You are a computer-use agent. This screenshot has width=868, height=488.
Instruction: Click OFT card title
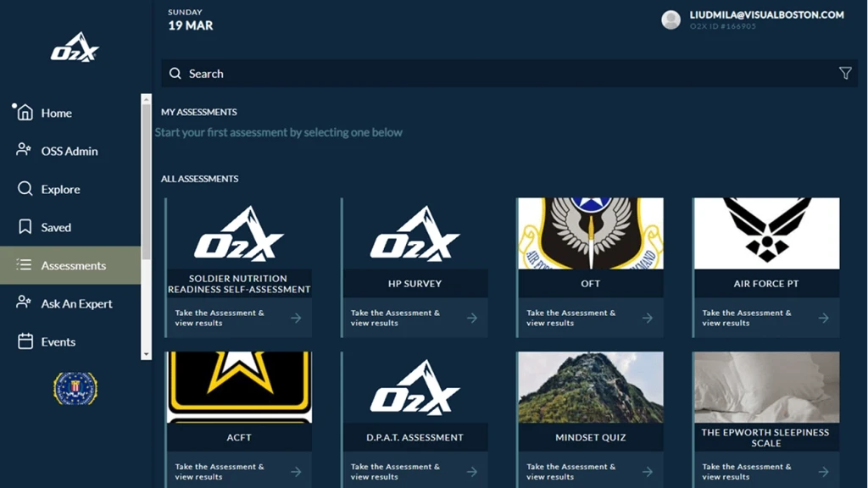click(x=590, y=284)
